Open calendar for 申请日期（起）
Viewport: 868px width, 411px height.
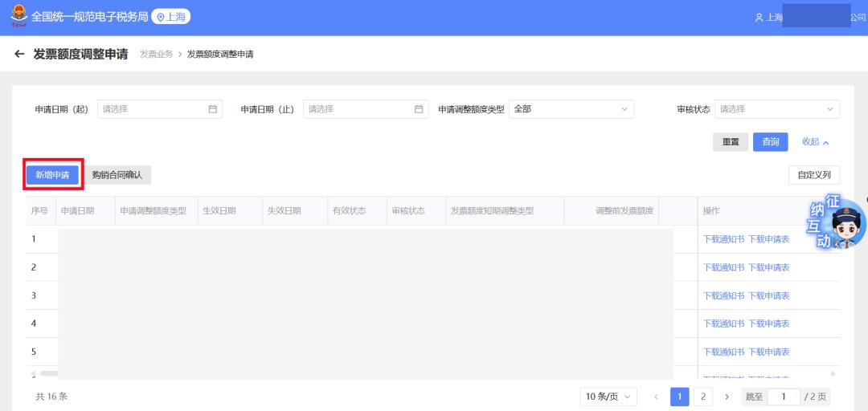point(213,109)
